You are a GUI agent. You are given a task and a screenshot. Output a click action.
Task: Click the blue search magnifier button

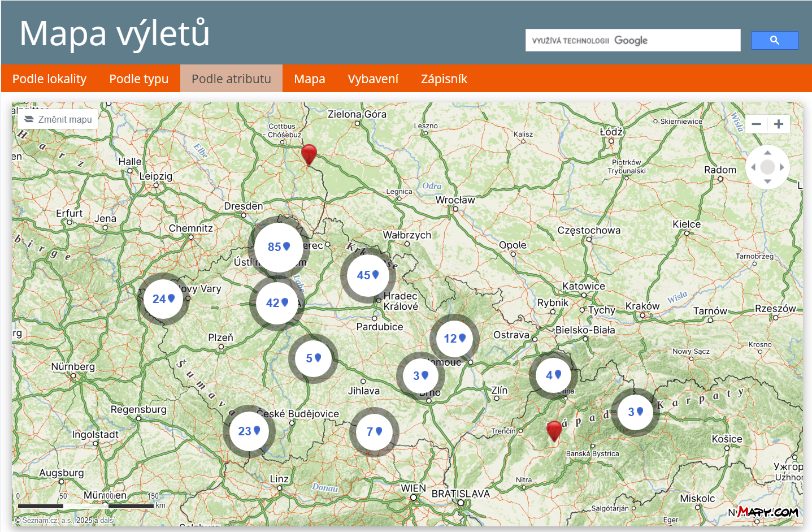(x=775, y=40)
